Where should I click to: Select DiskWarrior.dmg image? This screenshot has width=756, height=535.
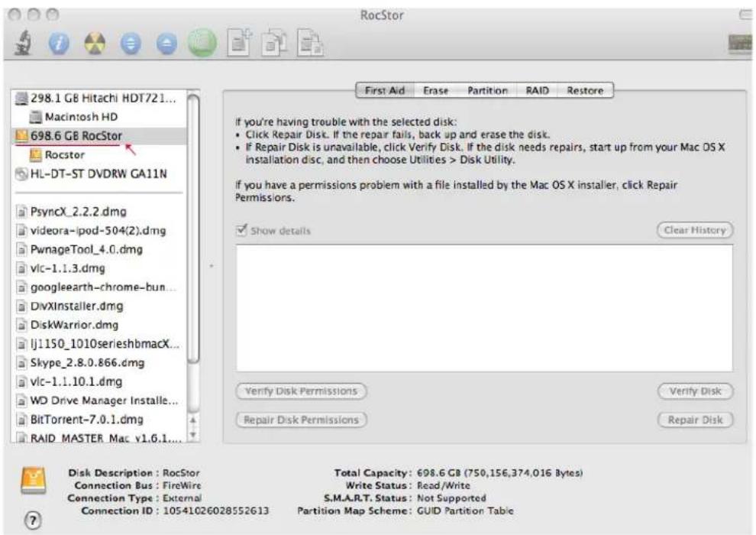[99, 325]
